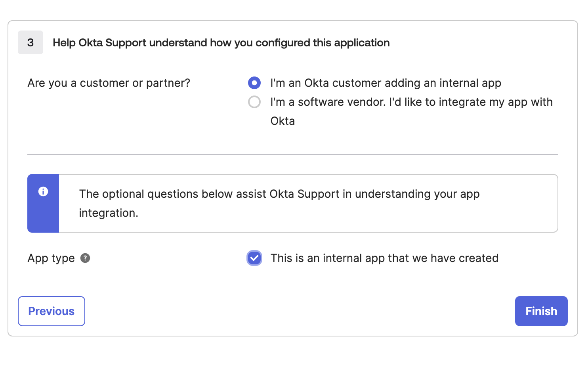Click the step 3 number badge
The height and width of the screenshot is (367, 588).
(x=31, y=42)
